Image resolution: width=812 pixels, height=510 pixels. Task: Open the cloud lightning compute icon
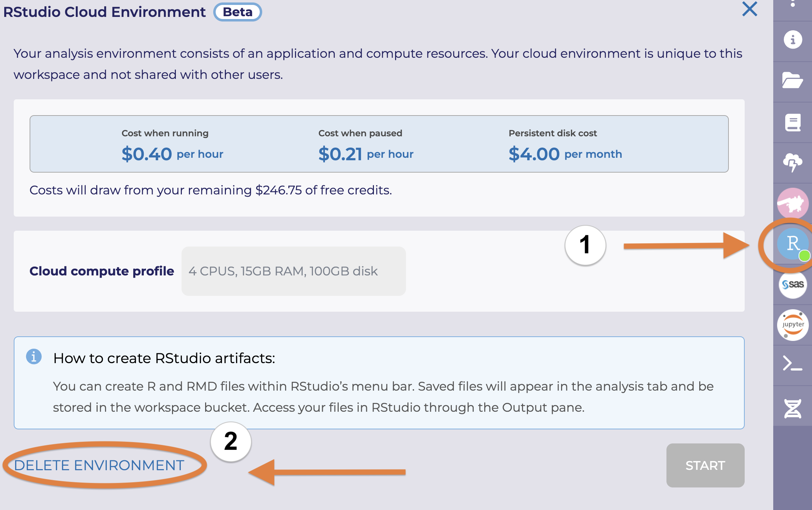coord(793,163)
